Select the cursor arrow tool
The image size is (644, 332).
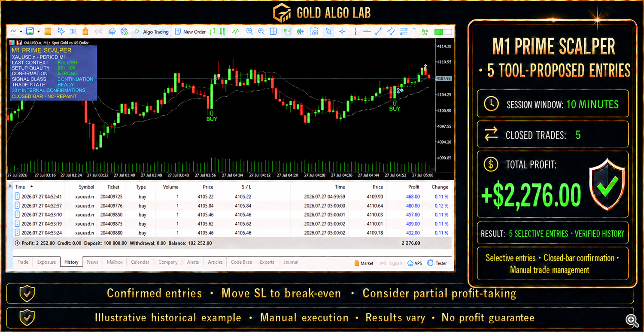click(x=328, y=31)
